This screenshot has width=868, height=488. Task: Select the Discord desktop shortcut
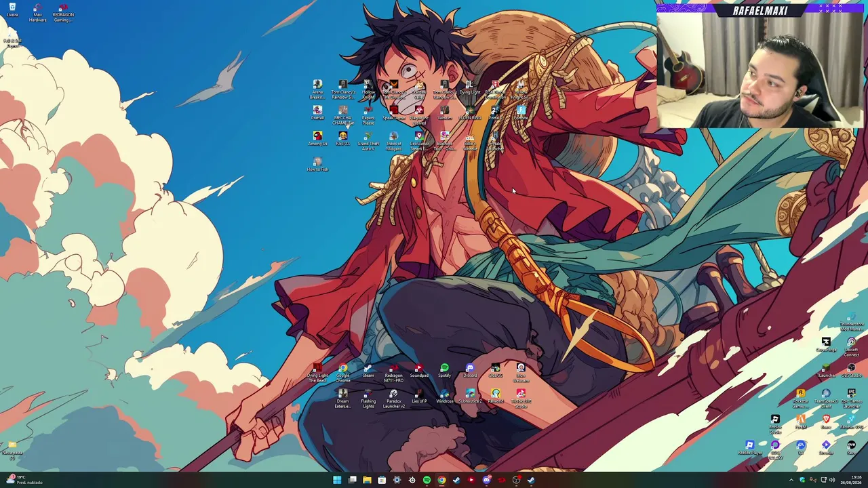tap(470, 371)
